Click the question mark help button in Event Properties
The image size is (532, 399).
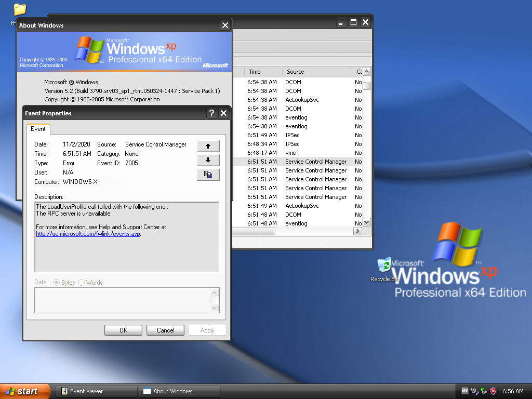pyautogui.click(x=211, y=113)
